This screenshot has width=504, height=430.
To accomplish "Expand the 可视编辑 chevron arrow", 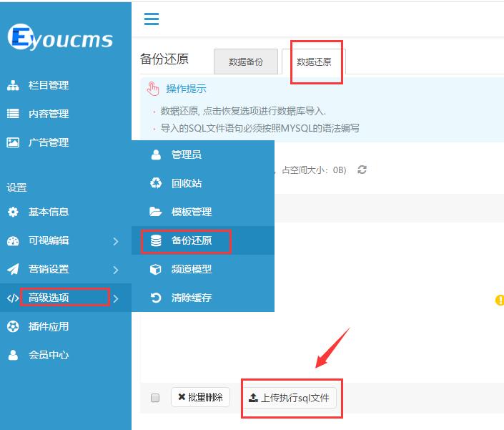I will click(116, 241).
